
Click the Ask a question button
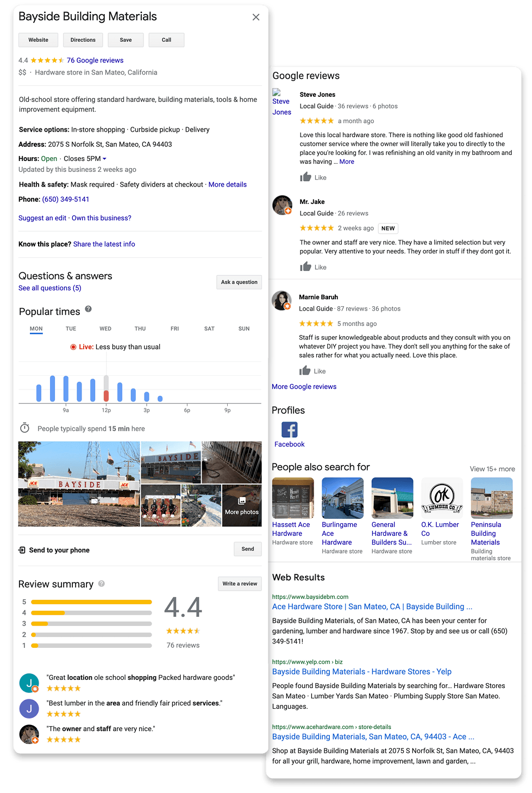point(239,282)
